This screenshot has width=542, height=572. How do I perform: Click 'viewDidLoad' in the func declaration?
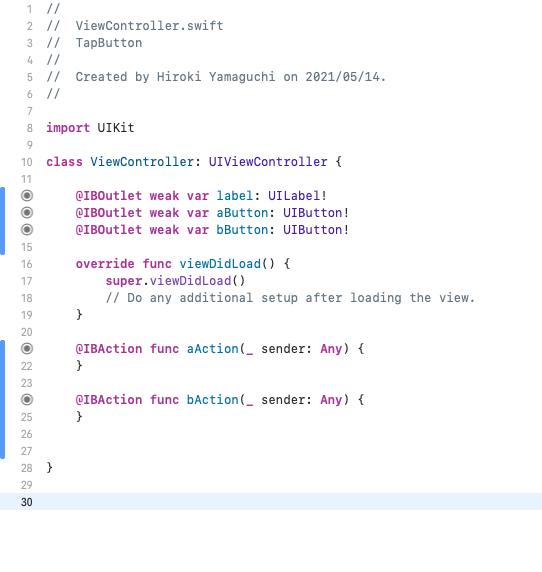tap(220, 264)
